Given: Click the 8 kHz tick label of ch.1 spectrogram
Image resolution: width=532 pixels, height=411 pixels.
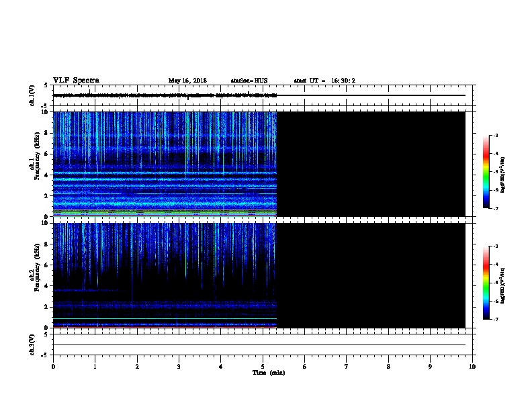Looking at the screenshot, I should (46, 133).
